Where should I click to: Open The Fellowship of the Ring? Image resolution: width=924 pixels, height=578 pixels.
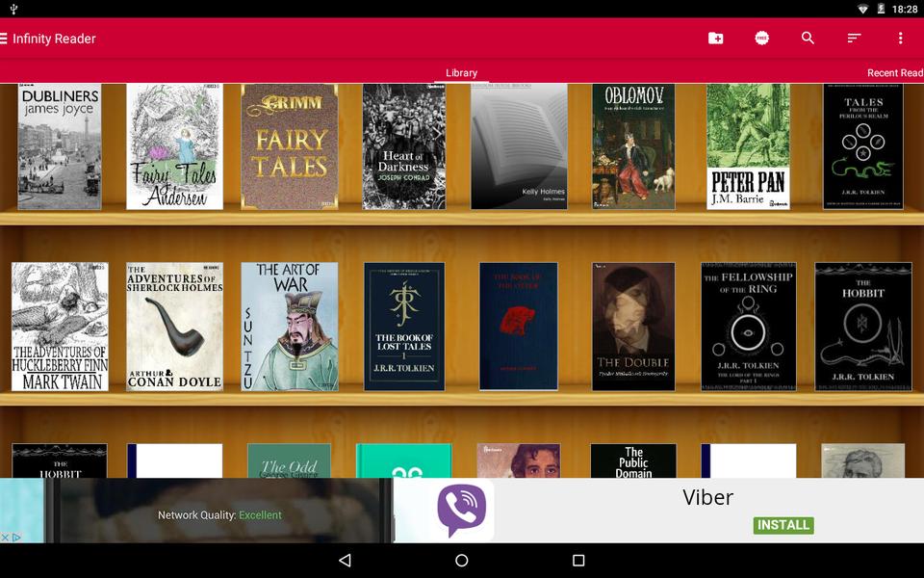(749, 327)
